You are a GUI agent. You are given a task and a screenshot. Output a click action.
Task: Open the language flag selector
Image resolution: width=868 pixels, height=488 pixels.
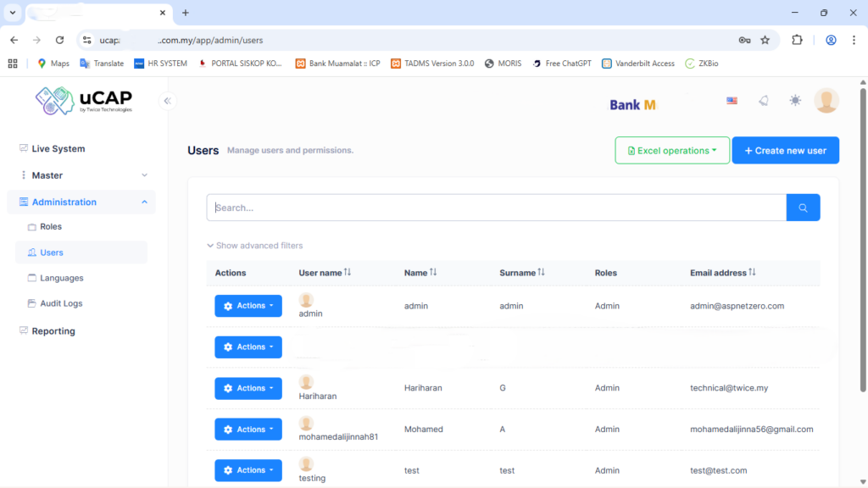(732, 101)
